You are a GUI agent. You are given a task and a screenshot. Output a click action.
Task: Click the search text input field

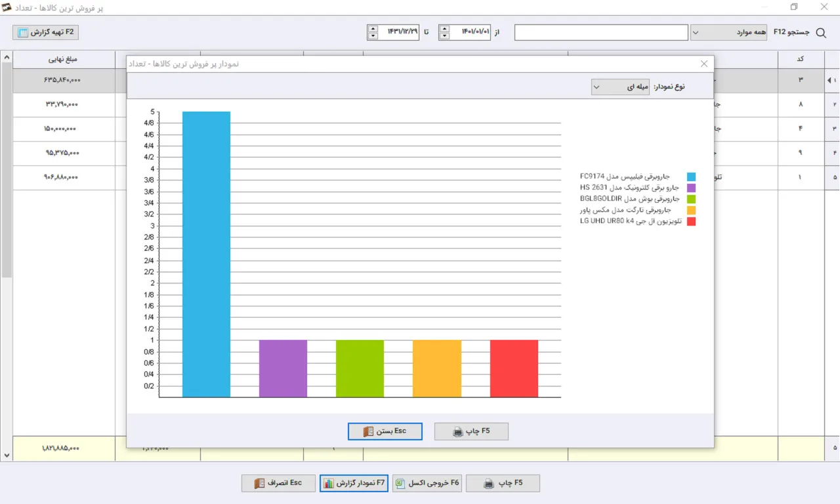[601, 32]
